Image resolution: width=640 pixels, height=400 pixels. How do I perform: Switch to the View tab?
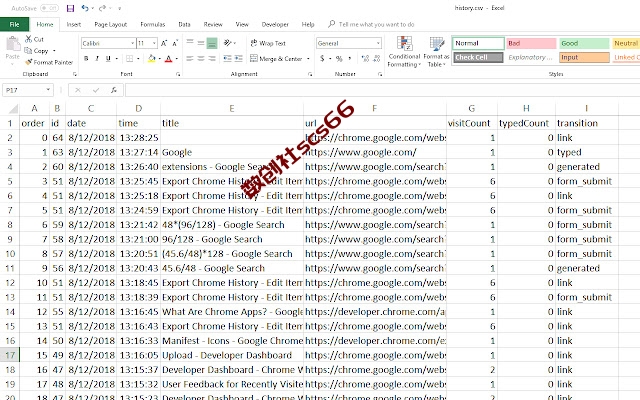[242, 24]
